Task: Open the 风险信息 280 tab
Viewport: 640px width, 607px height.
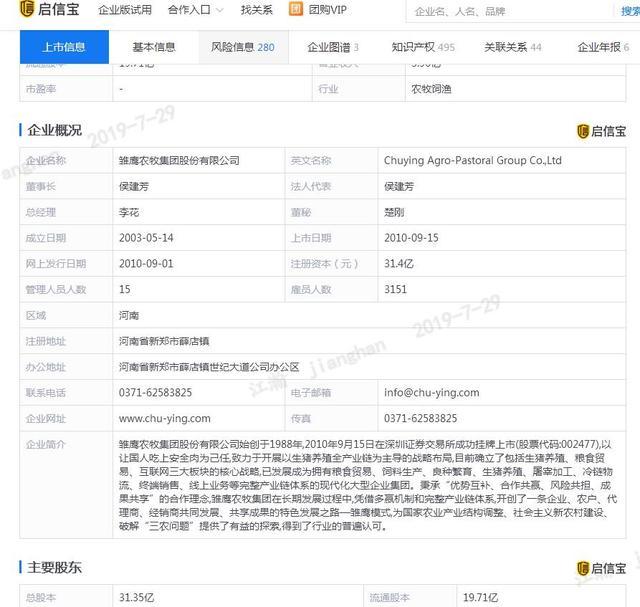Action: [x=243, y=47]
